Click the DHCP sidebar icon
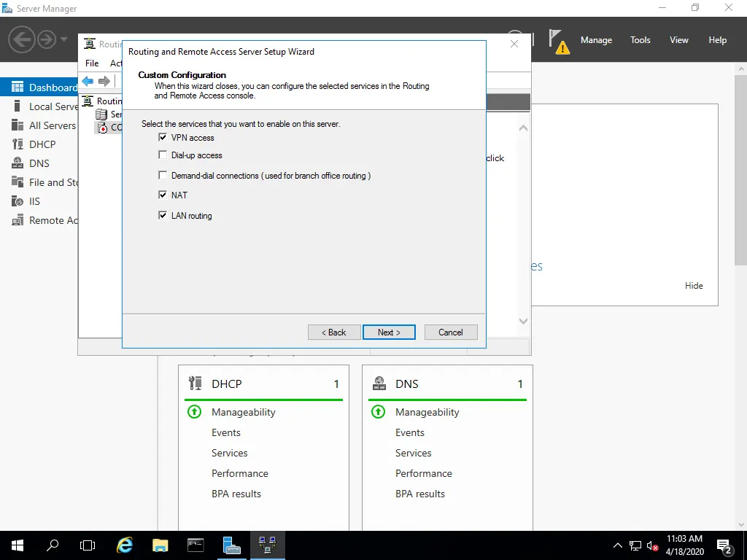 point(18,144)
